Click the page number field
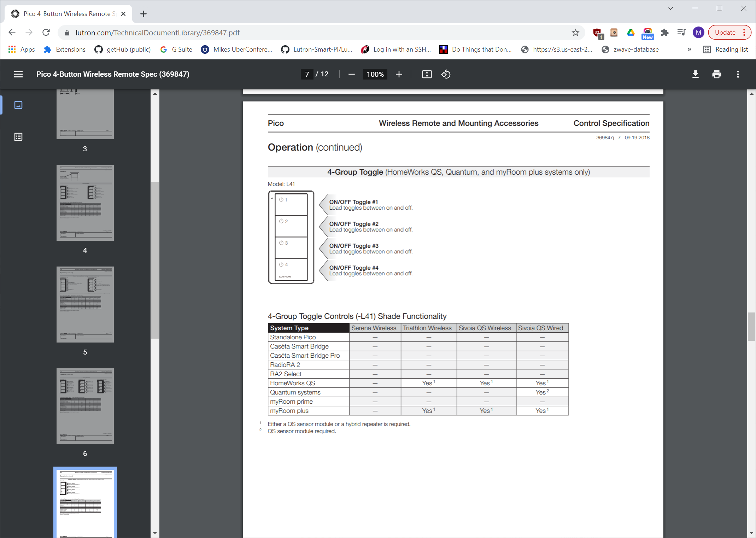Viewport: 756px width, 538px height. click(307, 74)
